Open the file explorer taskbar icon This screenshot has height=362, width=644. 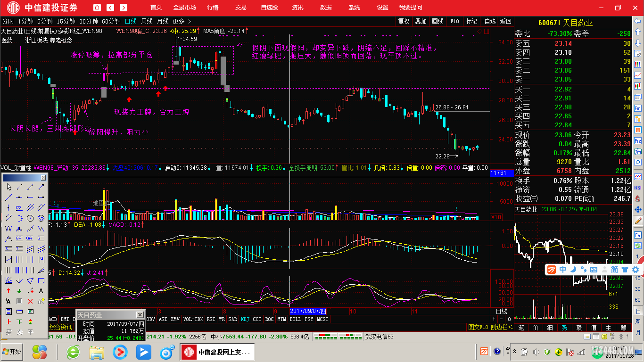(97, 352)
